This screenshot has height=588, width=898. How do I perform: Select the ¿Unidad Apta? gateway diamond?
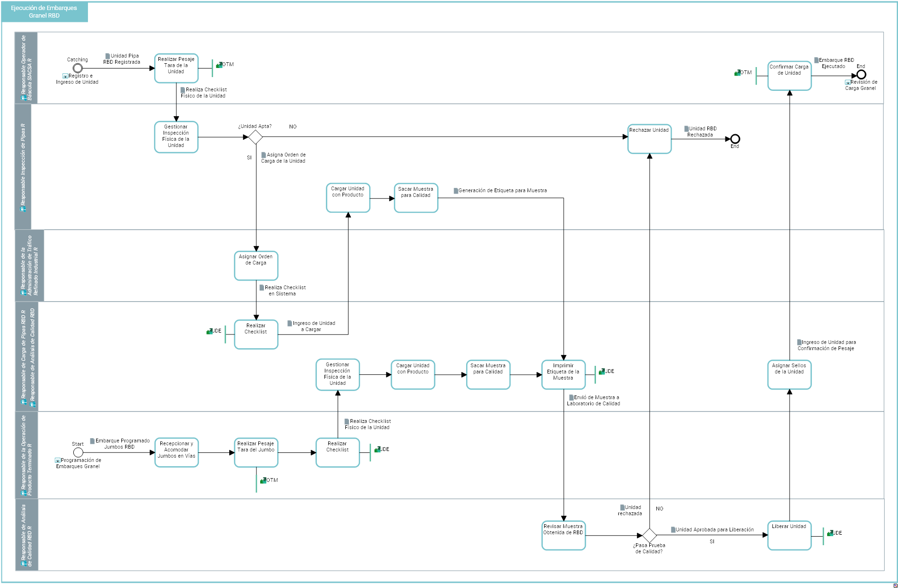pos(255,137)
